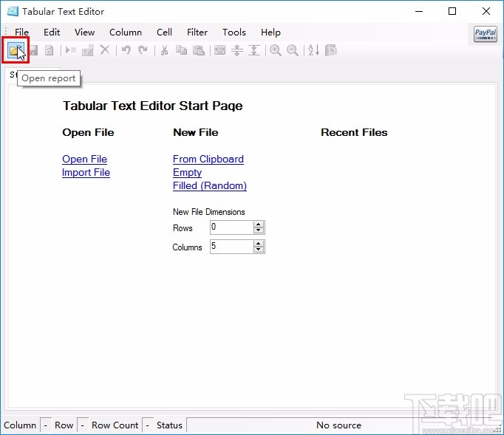Click the Paste clipboard icon

point(199,50)
